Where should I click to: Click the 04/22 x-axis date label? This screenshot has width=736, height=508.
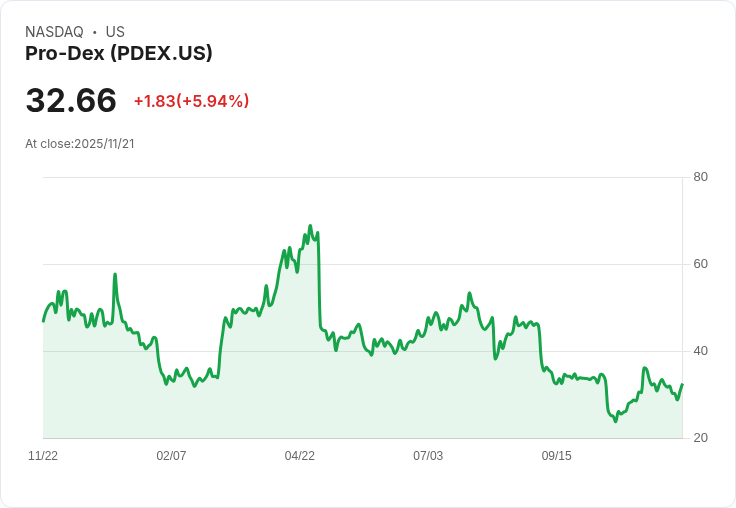[x=299, y=456]
